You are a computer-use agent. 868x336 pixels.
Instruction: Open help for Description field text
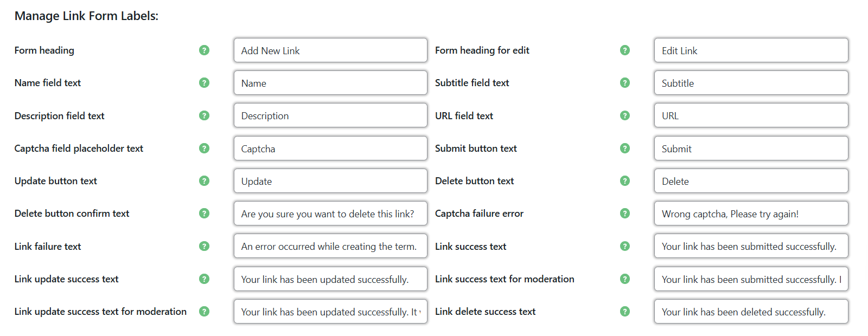205,115
